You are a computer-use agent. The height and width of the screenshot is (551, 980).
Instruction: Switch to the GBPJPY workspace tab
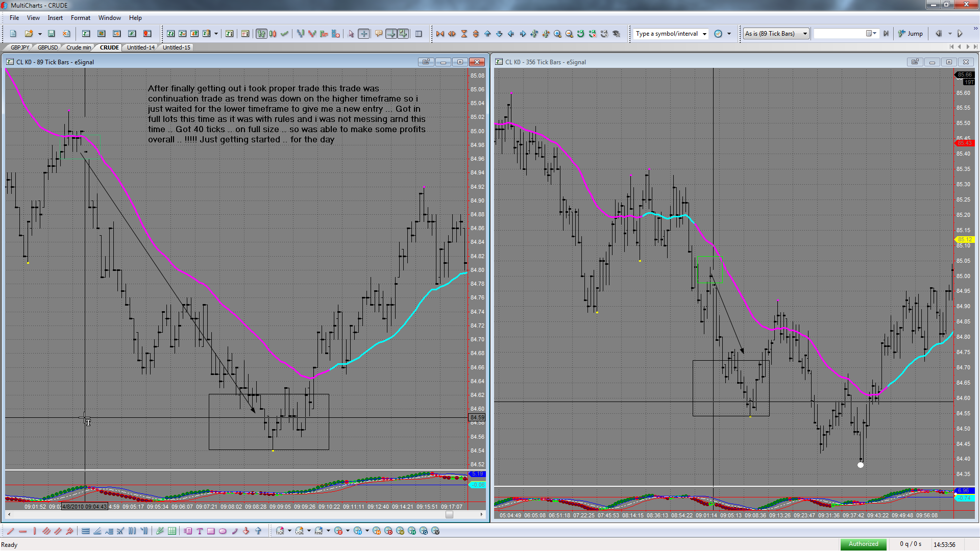click(x=20, y=47)
